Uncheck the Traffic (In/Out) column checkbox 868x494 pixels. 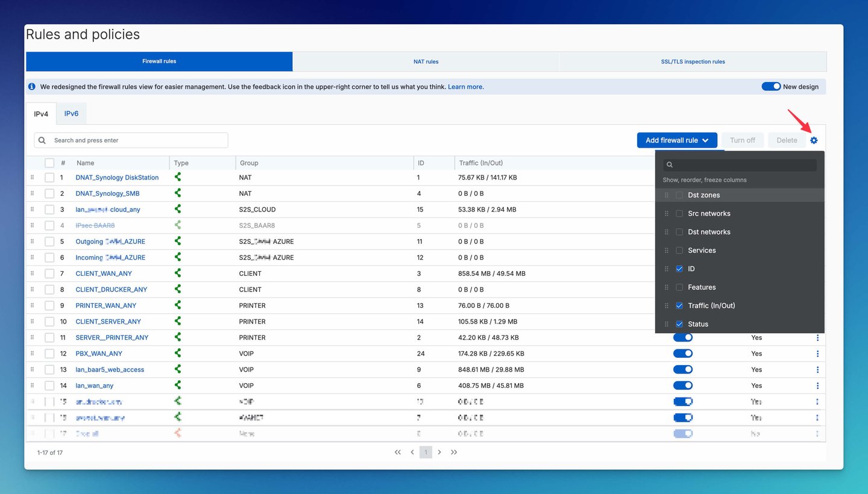[x=679, y=305]
